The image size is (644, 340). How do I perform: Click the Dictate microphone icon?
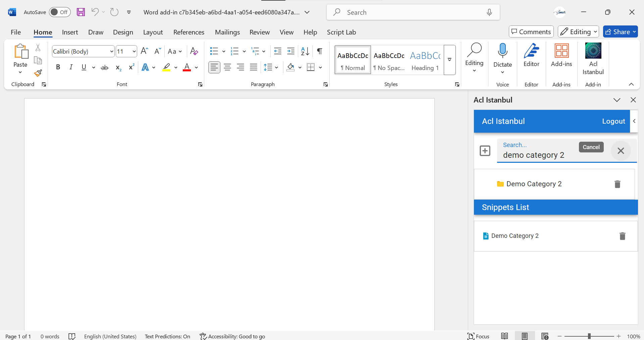[502, 51]
